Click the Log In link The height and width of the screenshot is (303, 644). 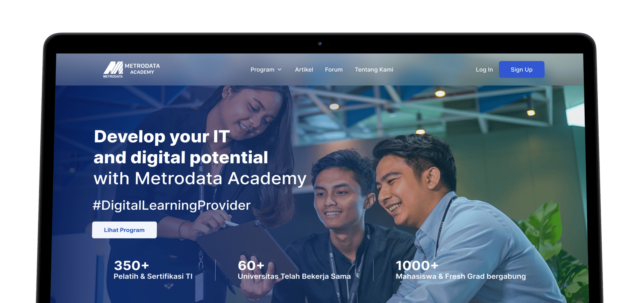(x=484, y=70)
